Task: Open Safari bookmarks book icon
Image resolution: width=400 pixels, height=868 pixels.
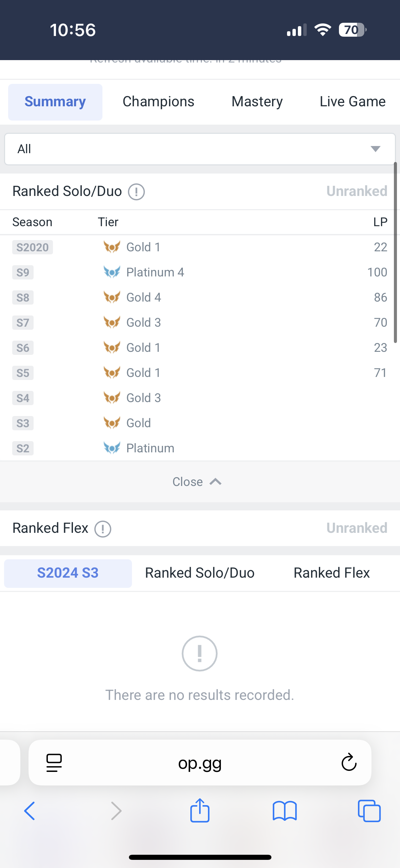Action: pos(285,811)
